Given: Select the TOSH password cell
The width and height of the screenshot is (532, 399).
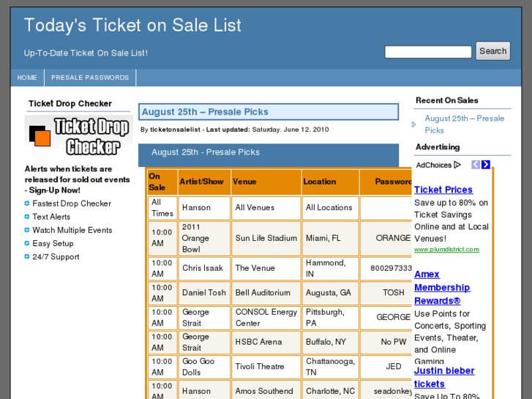Looking at the screenshot, I should click(x=386, y=293).
